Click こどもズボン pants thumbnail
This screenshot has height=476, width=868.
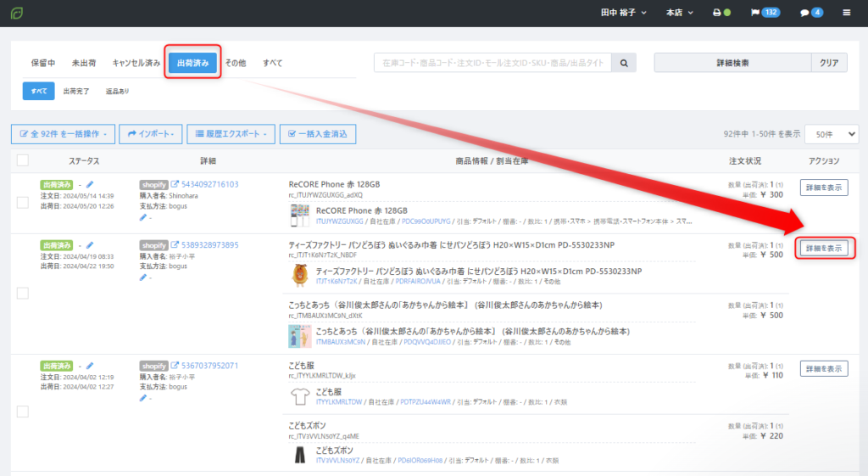click(299, 455)
